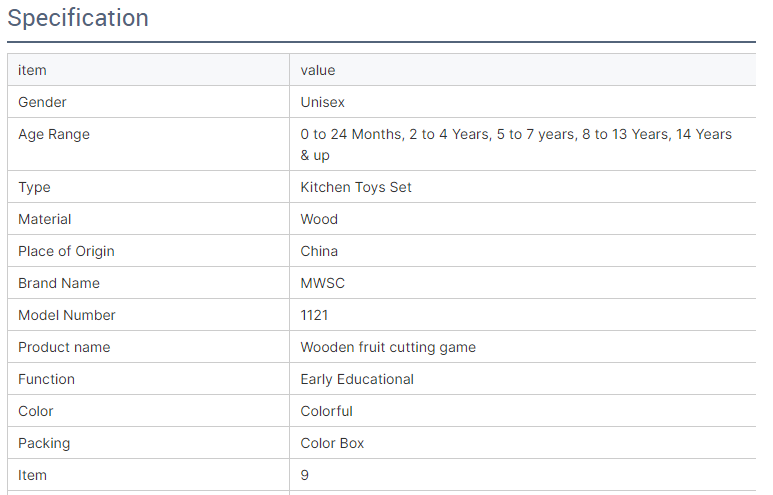Click Place of Origin label
The image size is (773, 495).
[x=66, y=251]
